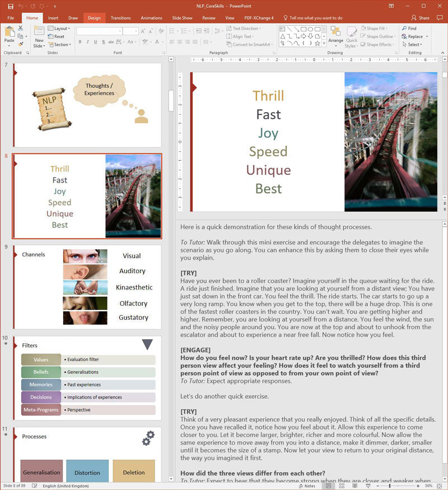Toggle Bold formatting button
Viewport: 448px width, 490px height.
80,41
